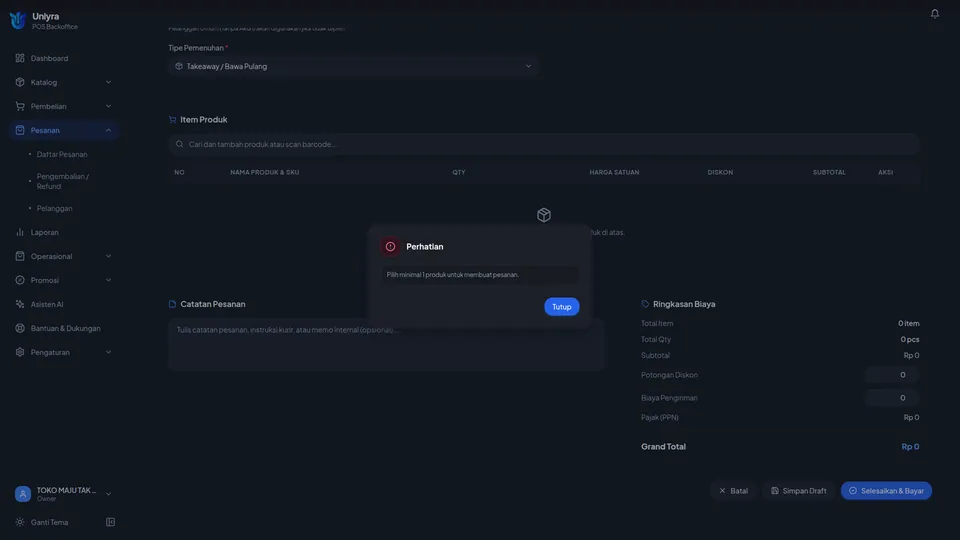Open the Daftar Pesanan submenu item
Screen dimensions: 960x540
click(62, 154)
